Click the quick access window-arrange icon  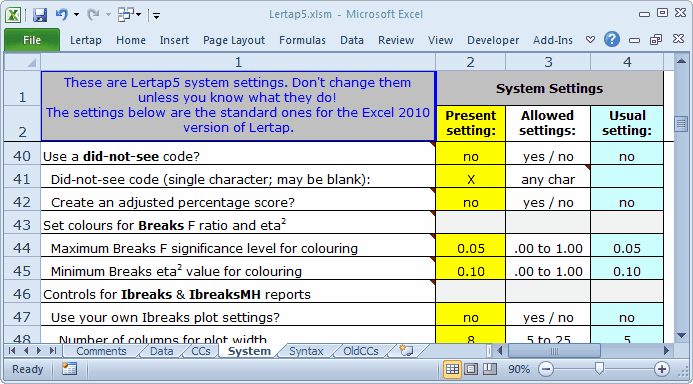[126, 15]
